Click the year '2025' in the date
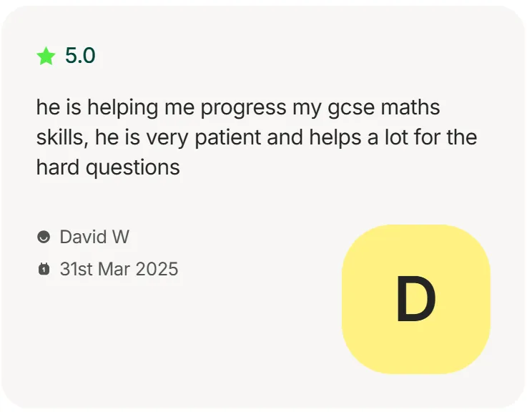 [x=157, y=269]
